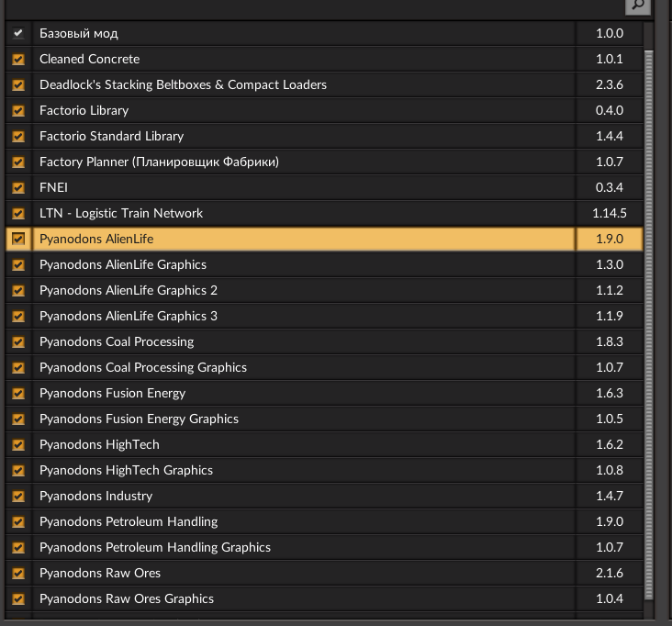Select Pyanodons Raw Ores Graphics row
This screenshot has height=626, width=672.
[127, 598]
